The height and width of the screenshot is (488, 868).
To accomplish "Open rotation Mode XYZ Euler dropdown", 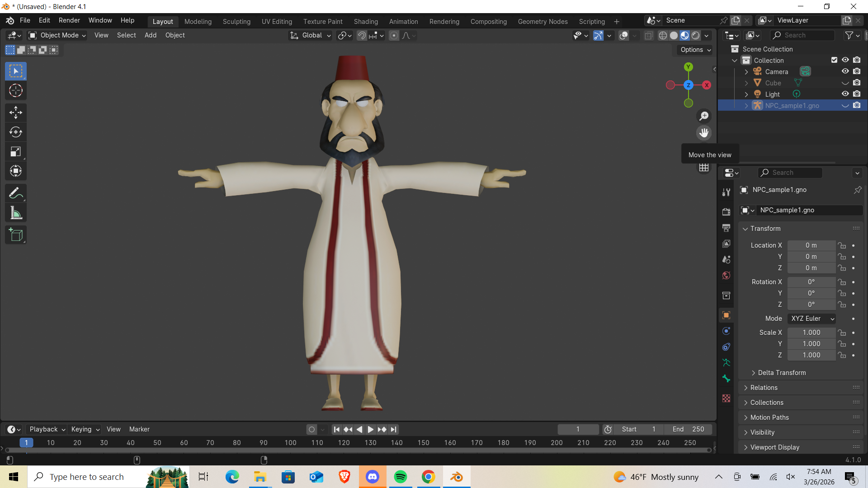I will click(x=811, y=319).
